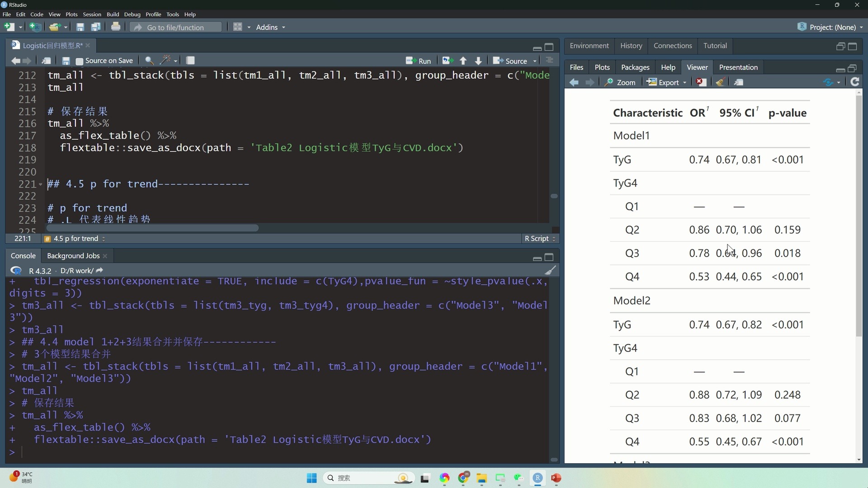Open the Addins dropdown menu

pyautogui.click(x=270, y=27)
